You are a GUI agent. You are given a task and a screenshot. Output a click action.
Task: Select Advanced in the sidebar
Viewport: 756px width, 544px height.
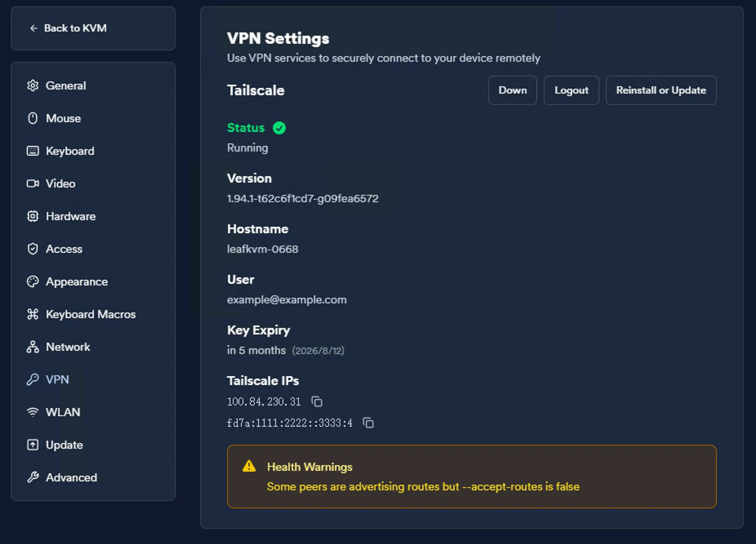coord(71,477)
